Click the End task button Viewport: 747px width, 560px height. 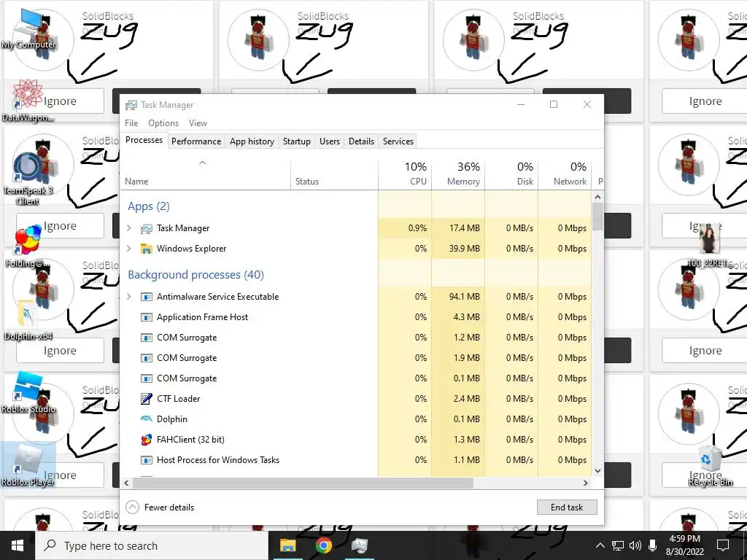566,507
